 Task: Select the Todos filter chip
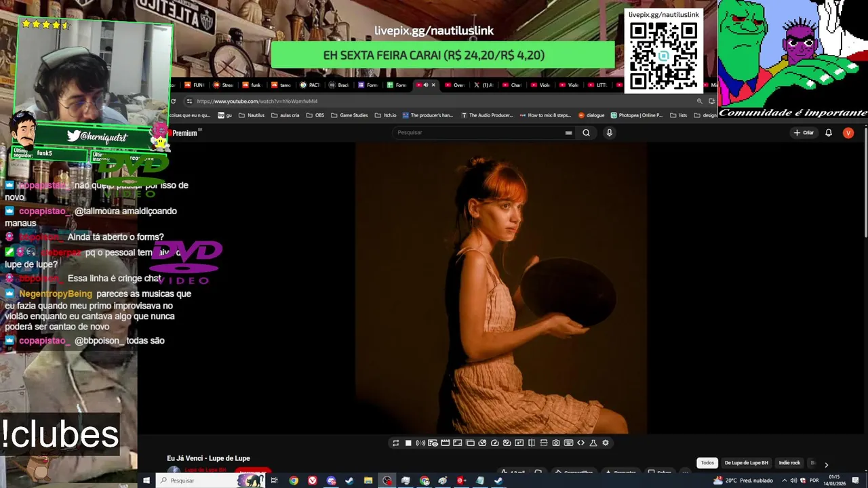click(707, 463)
